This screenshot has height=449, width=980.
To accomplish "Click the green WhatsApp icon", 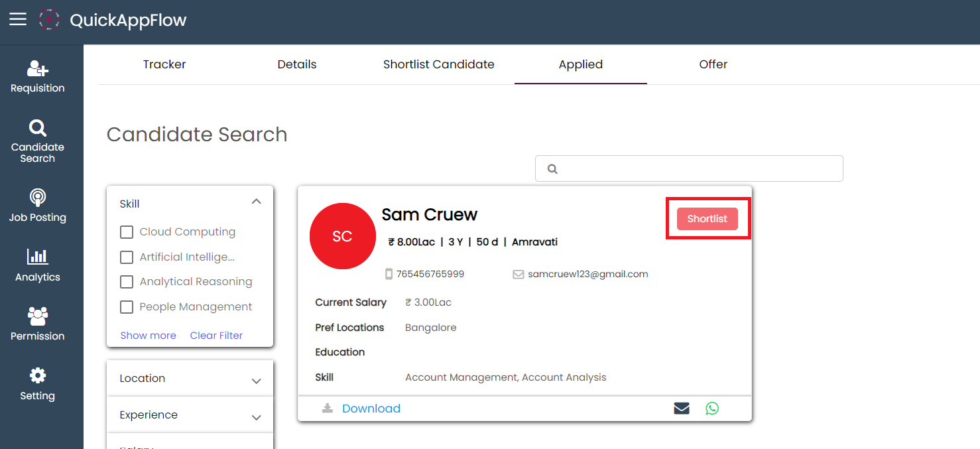I will point(712,409).
